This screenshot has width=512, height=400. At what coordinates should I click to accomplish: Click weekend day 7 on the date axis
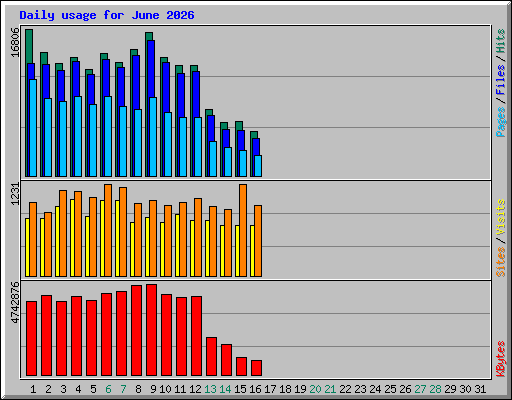pyautogui.click(x=123, y=389)
